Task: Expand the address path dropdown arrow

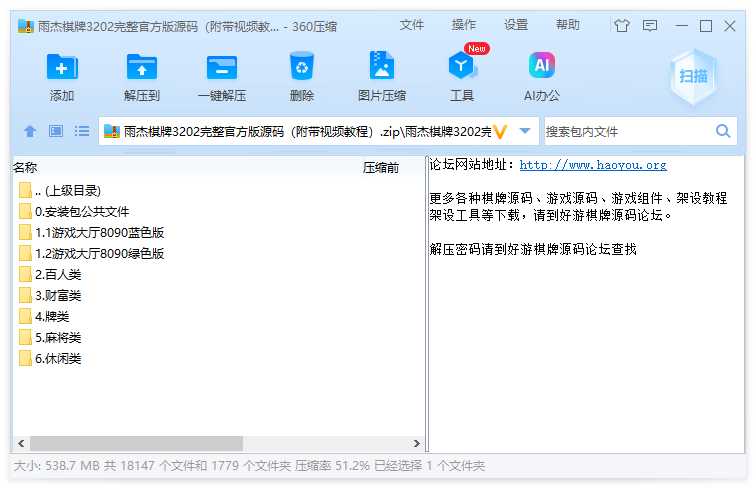Action: 525,131
